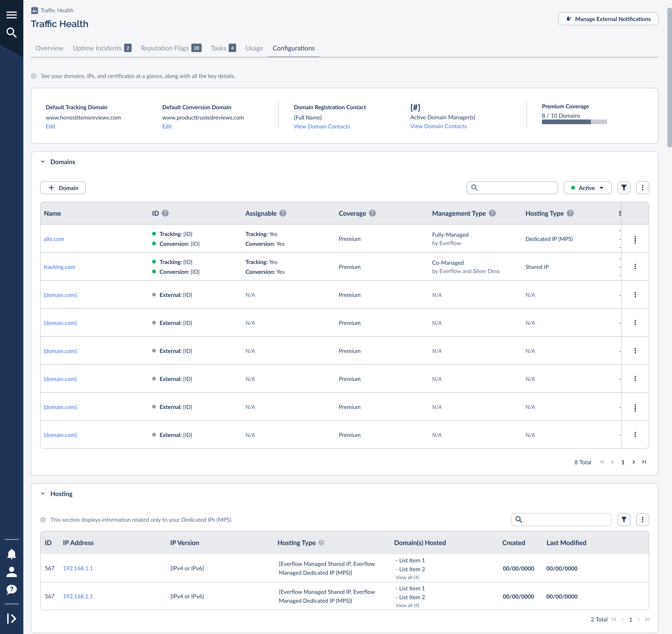Collapse the Domains section
This screenshot has width=672, height=634.
click(43, 162)
